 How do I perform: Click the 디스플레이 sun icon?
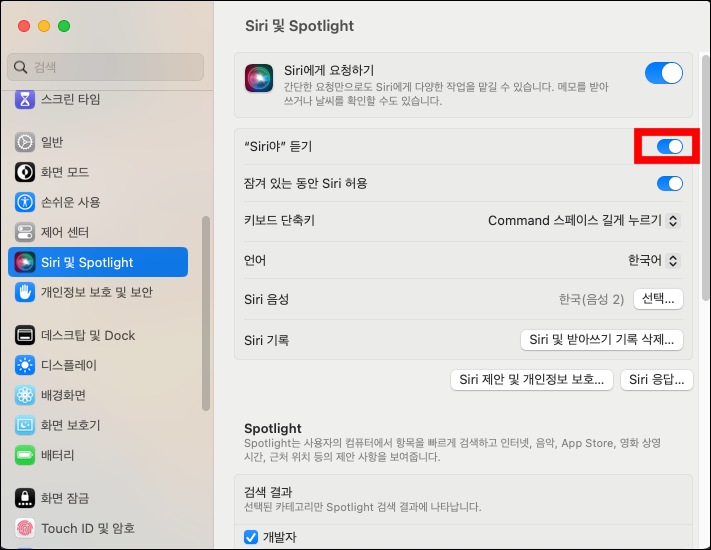click(24, 365)
